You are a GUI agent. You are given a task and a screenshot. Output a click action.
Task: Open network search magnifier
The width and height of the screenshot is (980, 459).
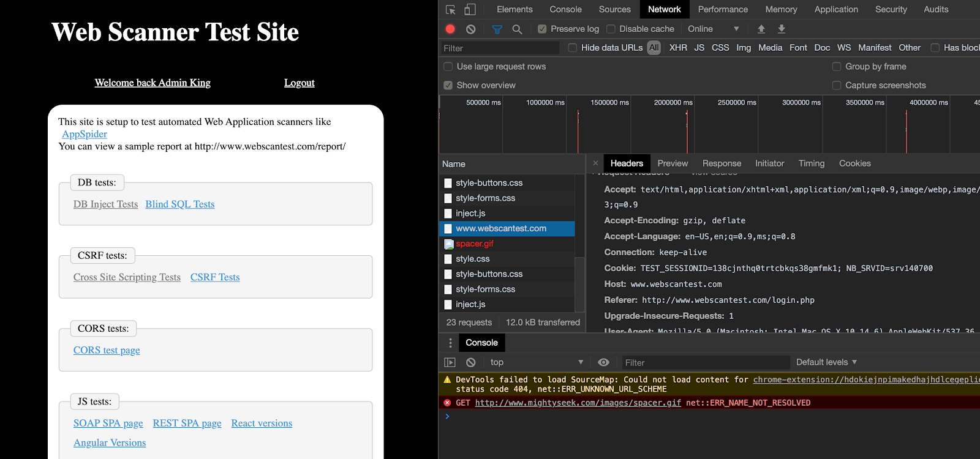517,29
